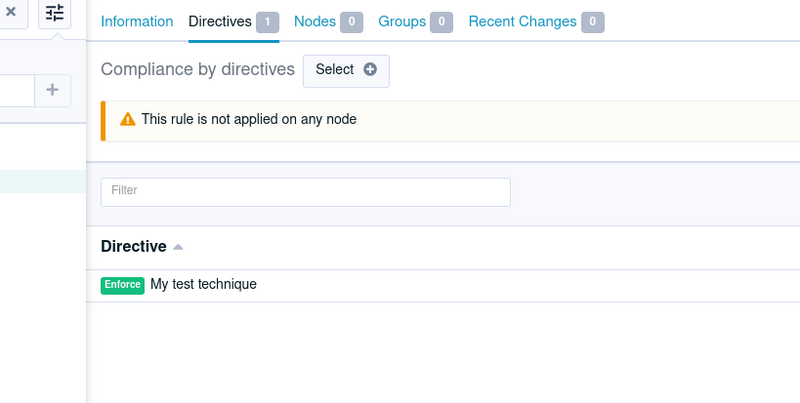Go to the Groups tab
Image resolution: width=800 pixels, height=403 pixels.
coord(402,21)
